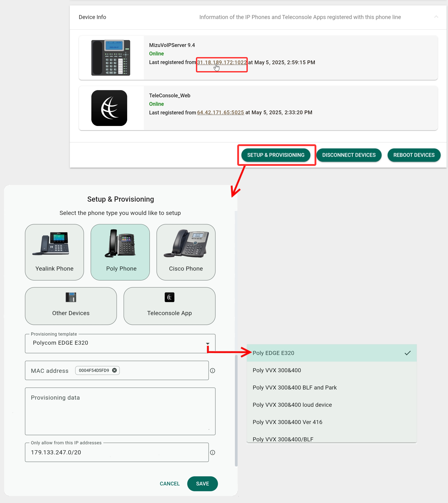This screenshot has width=448, height=503.
Task: Choose the Other Devices option
Action: click(71, 306)
